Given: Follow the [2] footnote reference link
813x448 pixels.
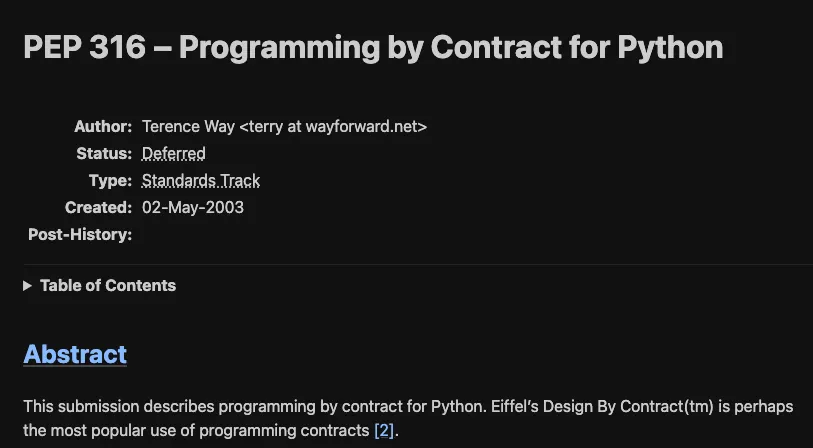Looking at the screenshot, I should click(x=384, y=430).
